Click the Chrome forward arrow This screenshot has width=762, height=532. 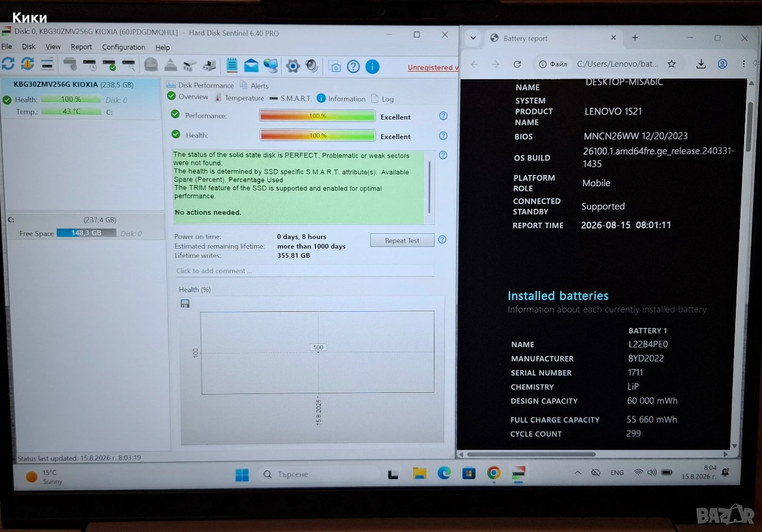click(495, 64)
